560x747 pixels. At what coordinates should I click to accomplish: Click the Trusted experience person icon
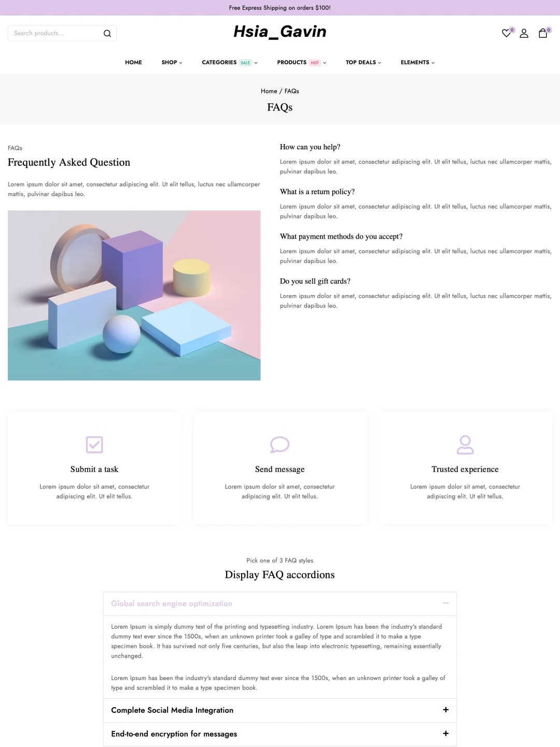465,445
